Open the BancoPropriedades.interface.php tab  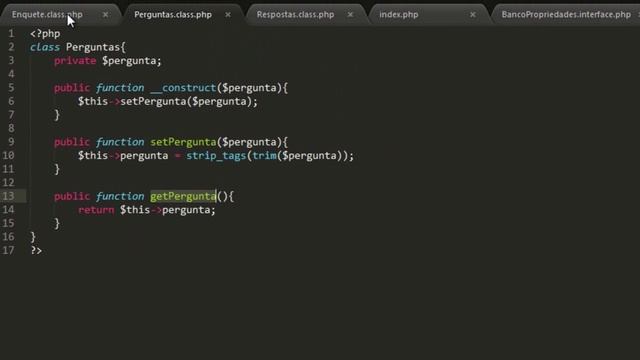(x=566, y=15)
